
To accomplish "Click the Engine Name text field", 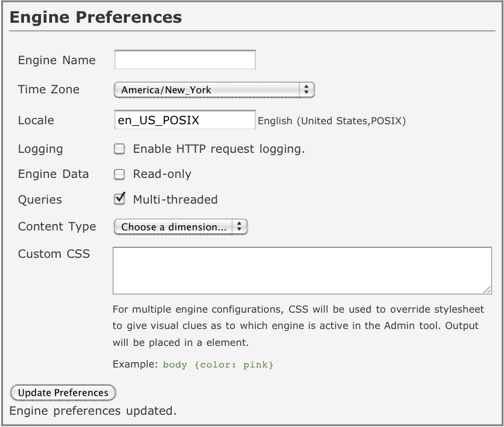I will point(185,60).
